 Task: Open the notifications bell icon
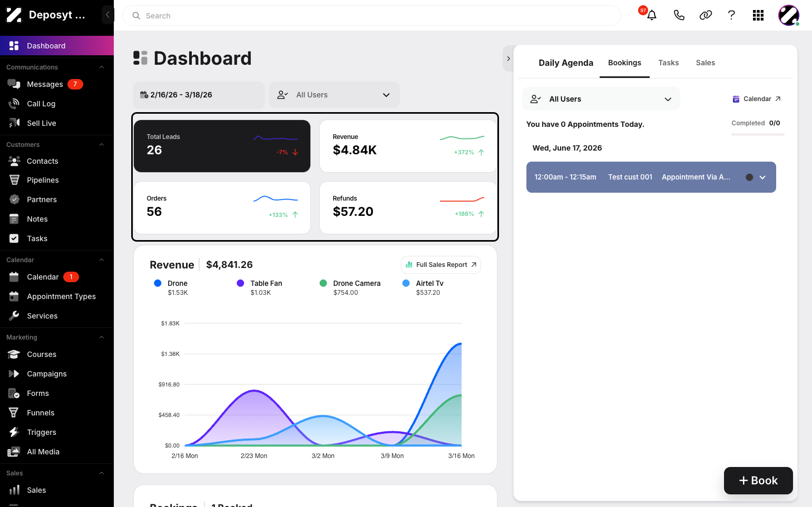[652, 15]
